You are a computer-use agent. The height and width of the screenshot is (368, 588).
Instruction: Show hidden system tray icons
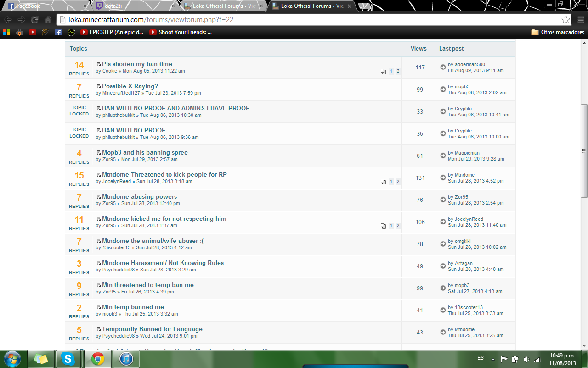point(493,359)
